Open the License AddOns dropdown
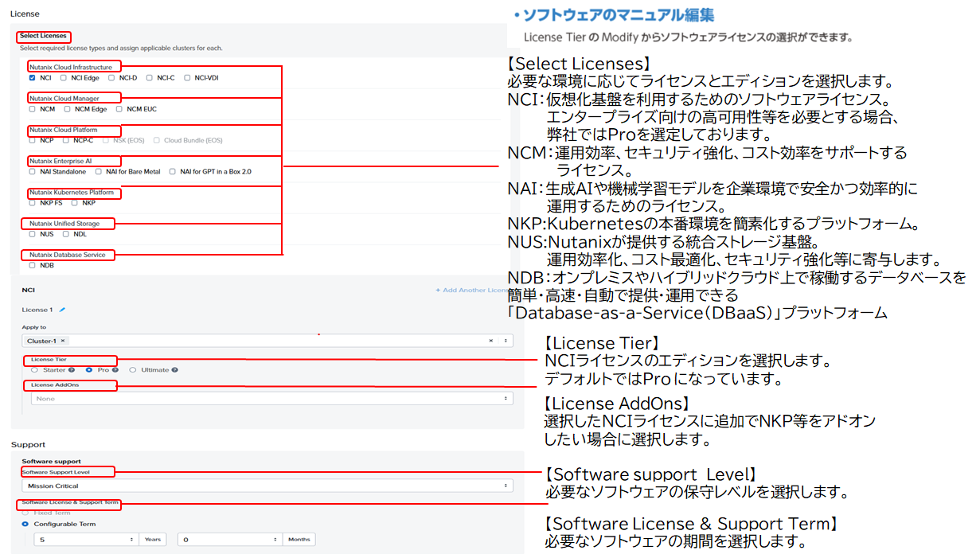This screenshot has height=558, width=980. coord(271,399)
